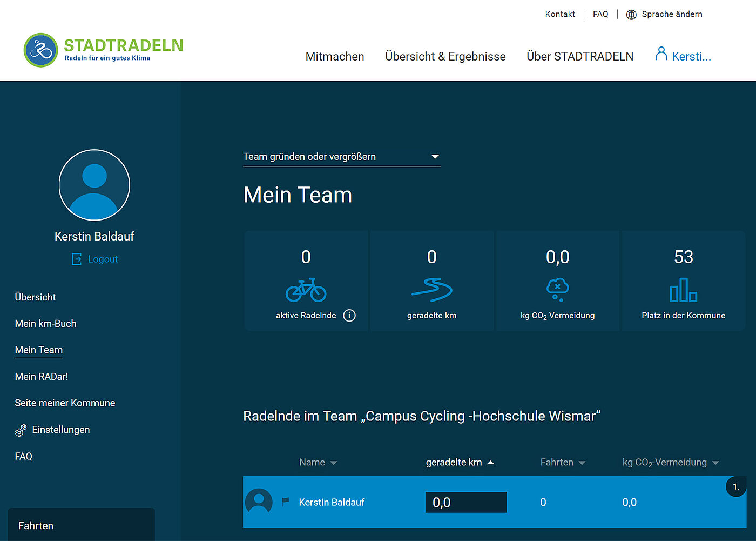Click the Fahrten value 0 in the row
Image resolution: width=756 pixels, height=541 pixels.
(x=543, y=502)
